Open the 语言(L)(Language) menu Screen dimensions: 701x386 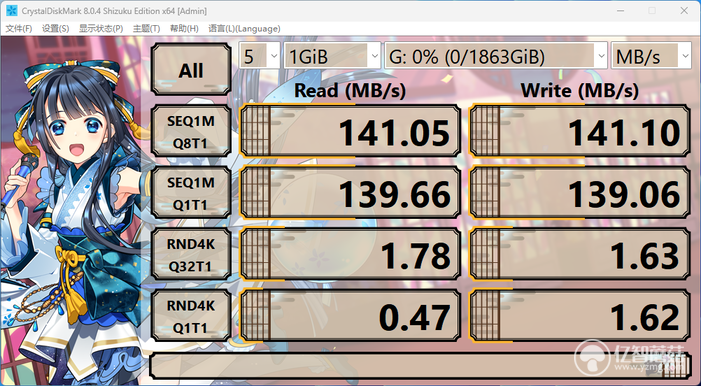pyautogui.click(x=244, y=29)
